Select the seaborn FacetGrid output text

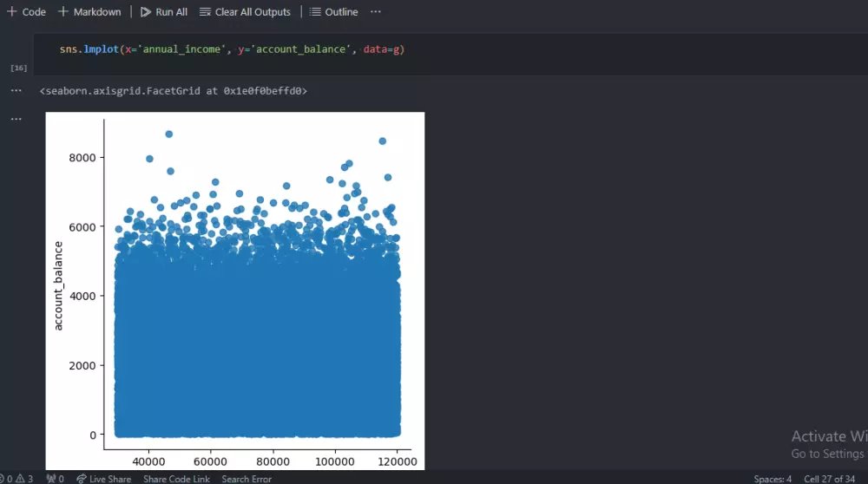(x=174, y=91)
